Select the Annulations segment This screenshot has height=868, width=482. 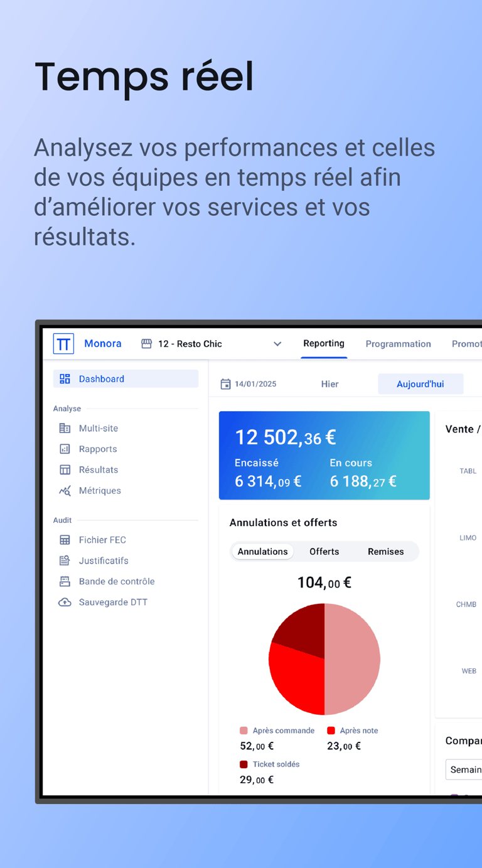[262, 552]
